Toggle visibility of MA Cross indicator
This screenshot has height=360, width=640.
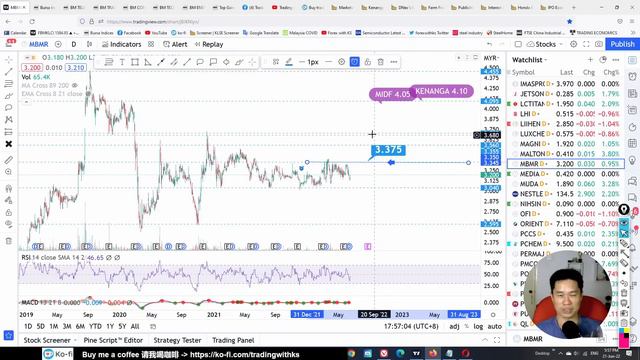click(75, 85)
